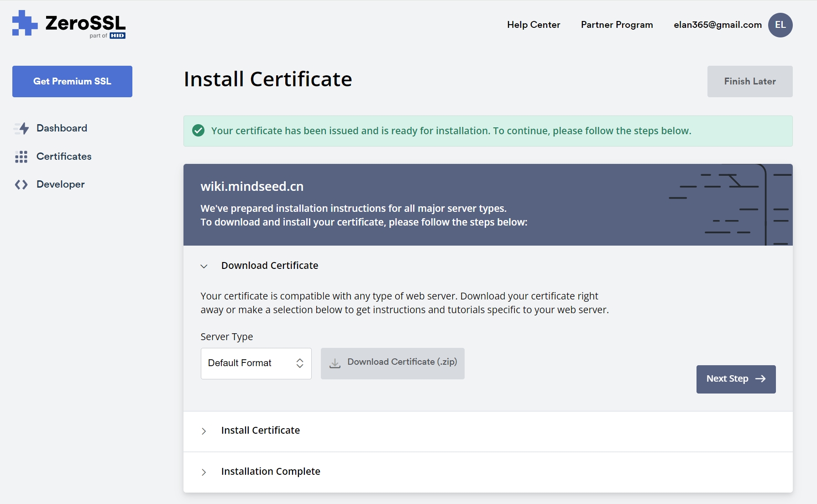
Task: Click the Developer code brackets icon
Action: [21, 184]
